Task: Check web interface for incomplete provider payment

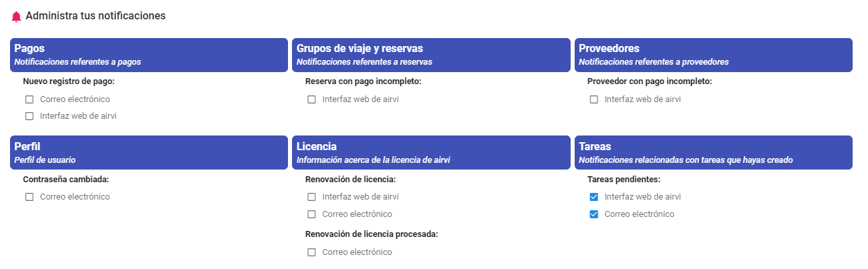Action: point(594,99)
